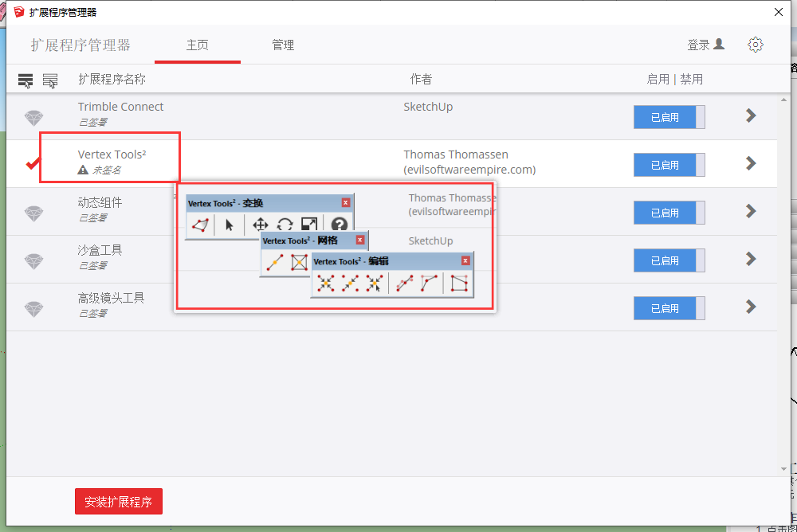Expand details chevron for 高级镜头工具
The height and width of the screenshot is (532, 797).
[751, 307]
